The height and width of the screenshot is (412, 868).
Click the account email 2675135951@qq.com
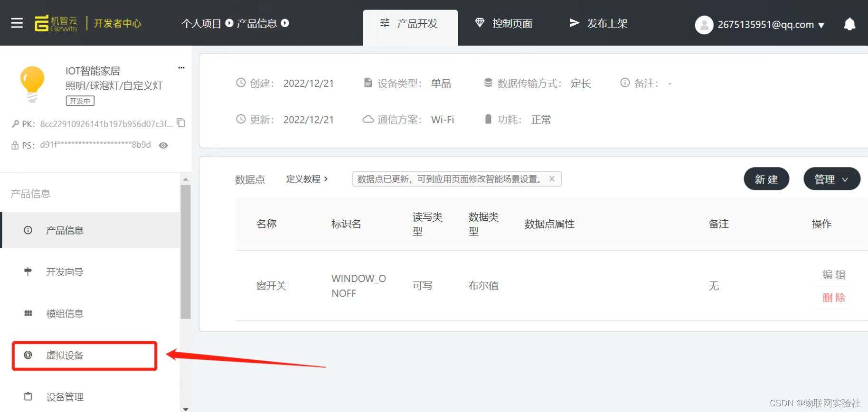point(765,25)
